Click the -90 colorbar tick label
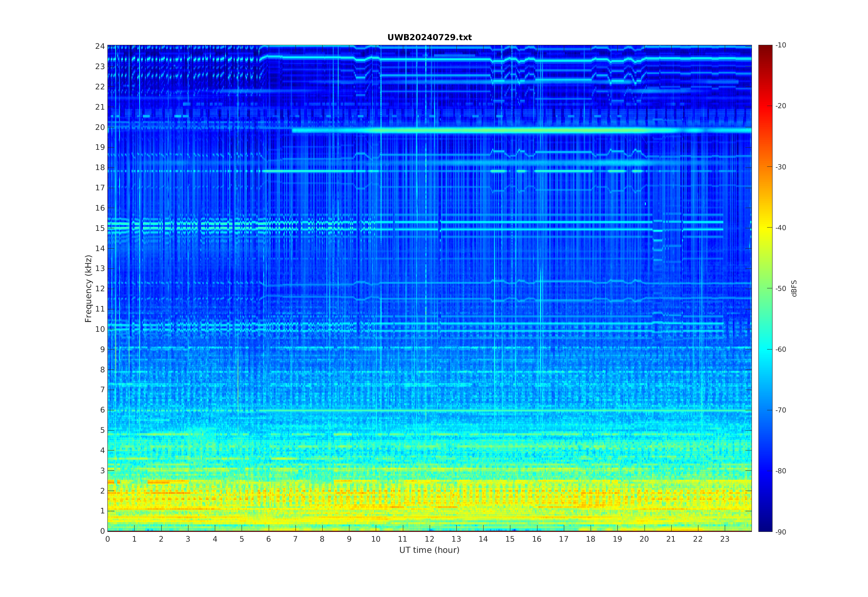The image size is (868, 597). 780,532
